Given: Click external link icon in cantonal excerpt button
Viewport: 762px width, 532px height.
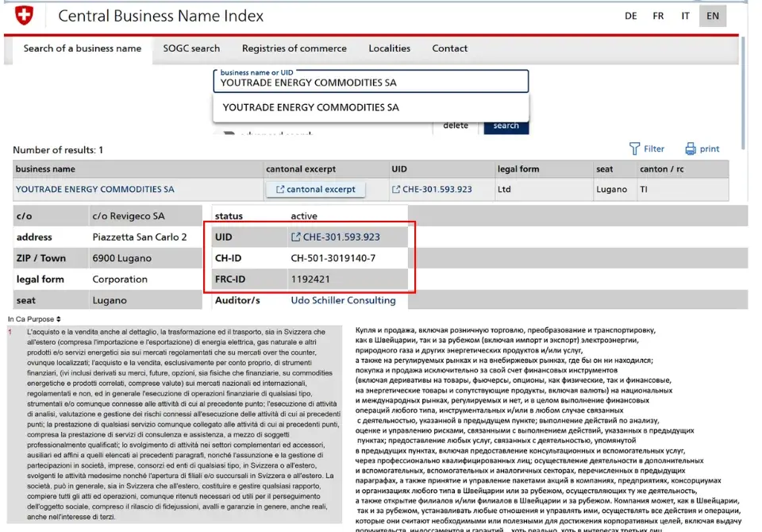Looking at the screenshot, I should click(x=280, y=189).
